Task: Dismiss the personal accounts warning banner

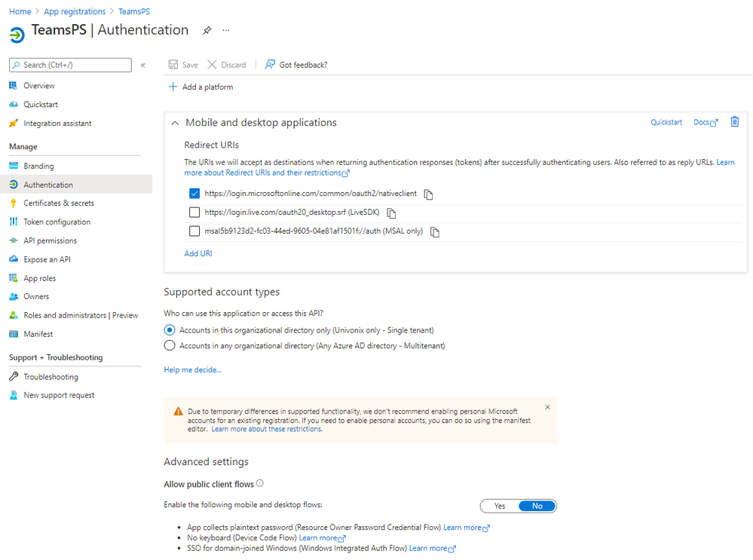Action: click(x=547, y=407)
